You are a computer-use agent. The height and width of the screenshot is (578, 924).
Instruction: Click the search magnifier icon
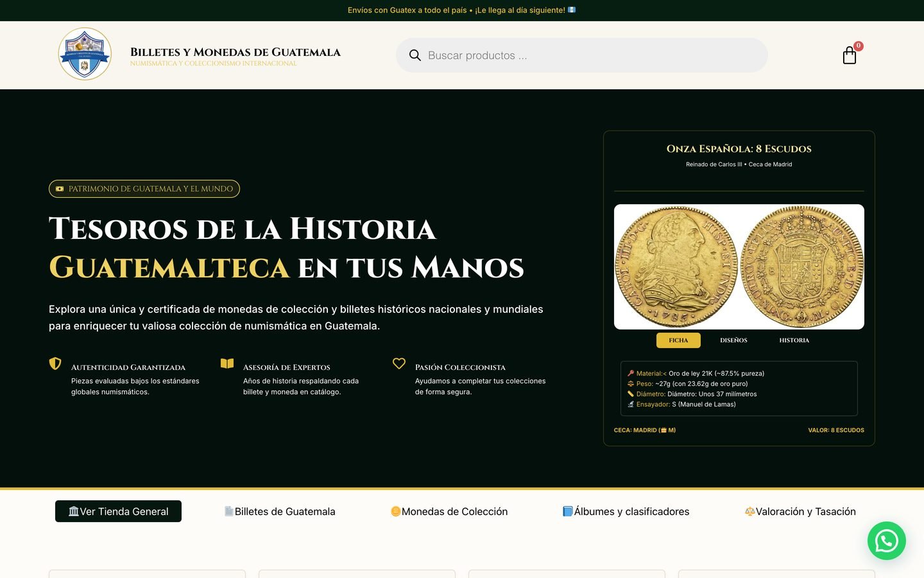pos(415,56)
